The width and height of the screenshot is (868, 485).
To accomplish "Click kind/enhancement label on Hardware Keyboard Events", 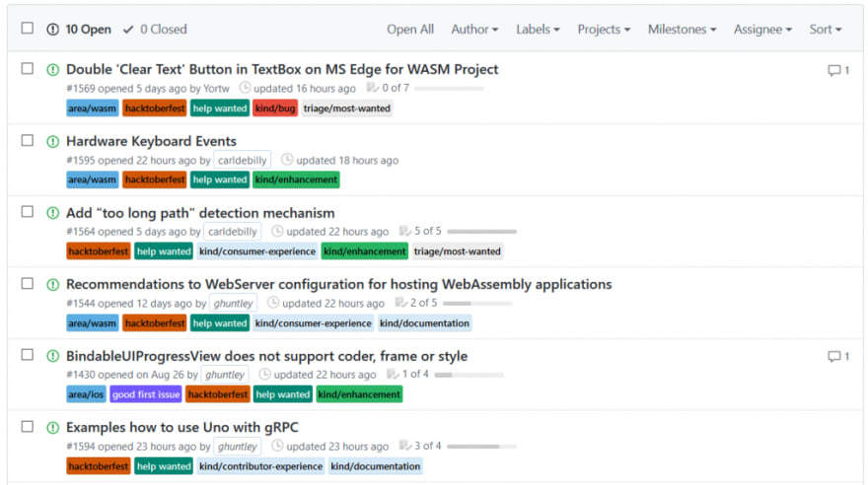I will (x=296, y=179).
